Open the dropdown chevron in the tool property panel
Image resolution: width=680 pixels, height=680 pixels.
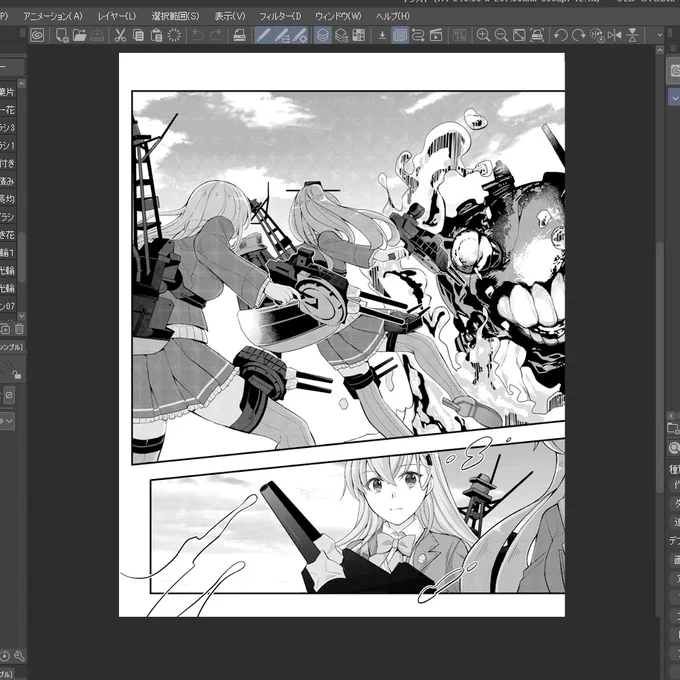point(9,421)
